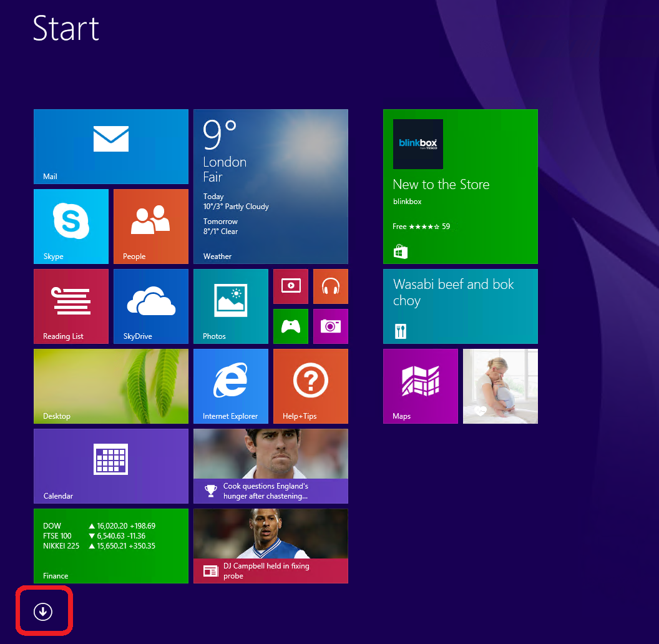Launch the Skype app tile
This screenshot has height=644, width=659.
pos(71,227)
